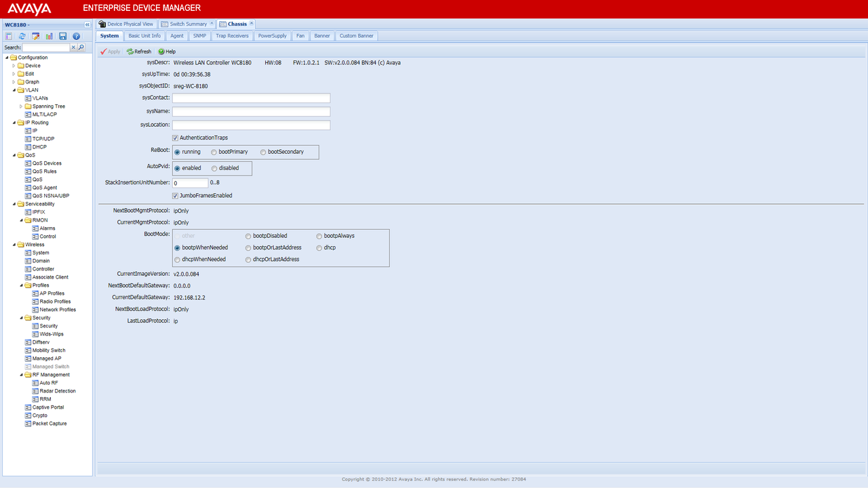Clear the search box with X icon

tap(74, 47)
